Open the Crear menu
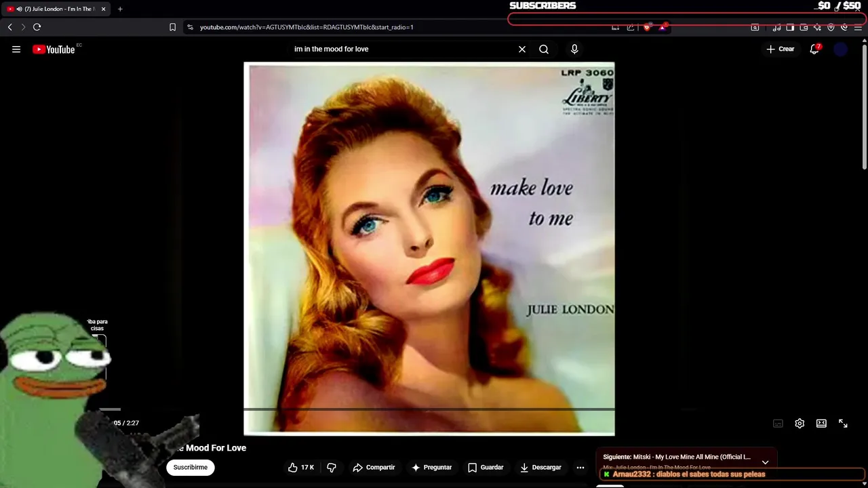This screenshot has width=868, height=488. click(x=781, y=49)
